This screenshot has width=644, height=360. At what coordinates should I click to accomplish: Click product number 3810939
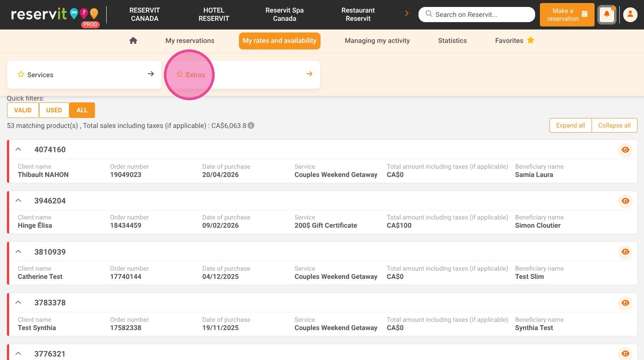point(50,252)
